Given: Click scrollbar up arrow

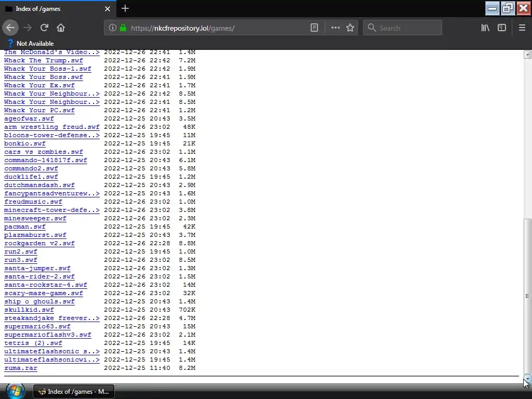Looking at the screenshot, I should coord(527,55).
